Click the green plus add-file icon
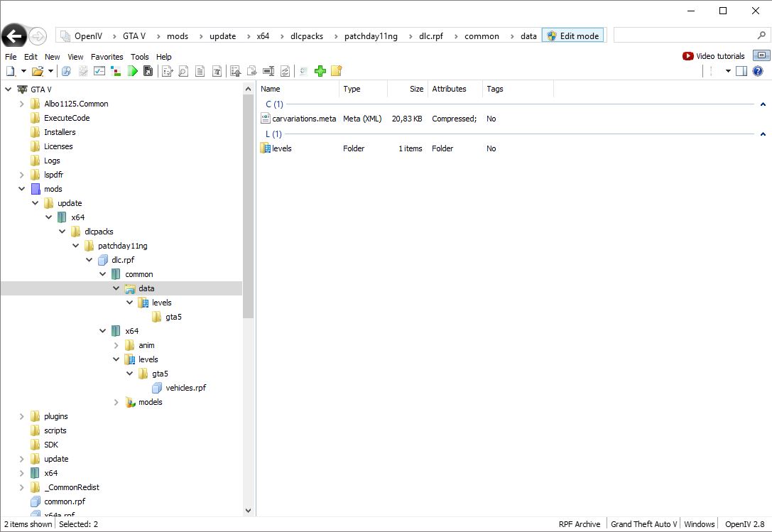The width and height of the screenshot is (772, 532). click(320, 71)
